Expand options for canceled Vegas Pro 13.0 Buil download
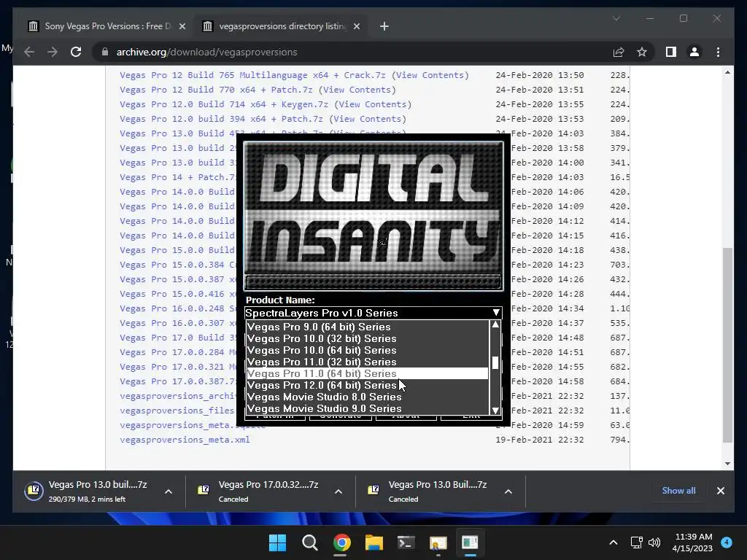Viewport: 747px width, 560px height. tap(508, 491)
